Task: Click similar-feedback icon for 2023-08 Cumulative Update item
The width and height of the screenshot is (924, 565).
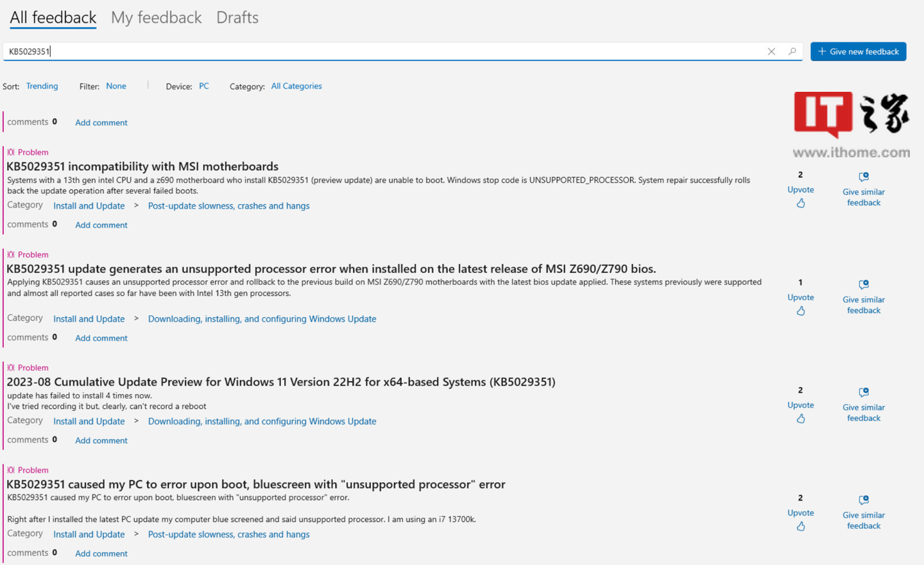Action: coord(864,392)
